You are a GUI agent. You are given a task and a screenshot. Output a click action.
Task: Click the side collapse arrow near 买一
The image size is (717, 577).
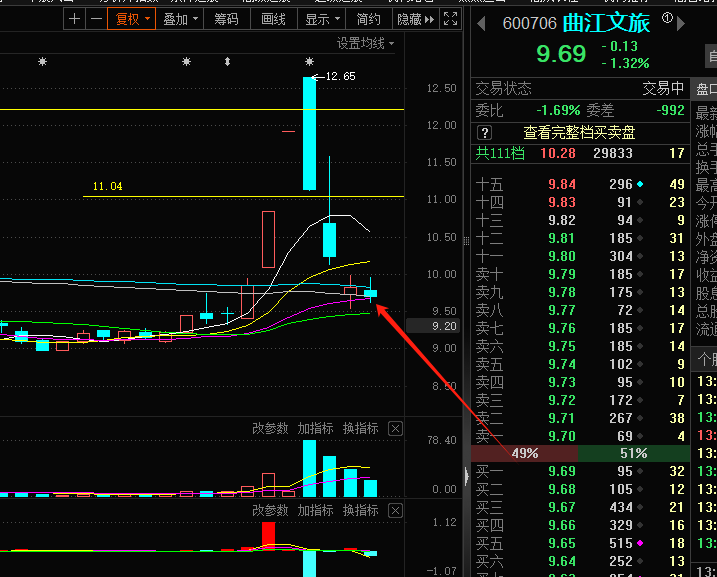pyautogui.click(x=466, y=476)
